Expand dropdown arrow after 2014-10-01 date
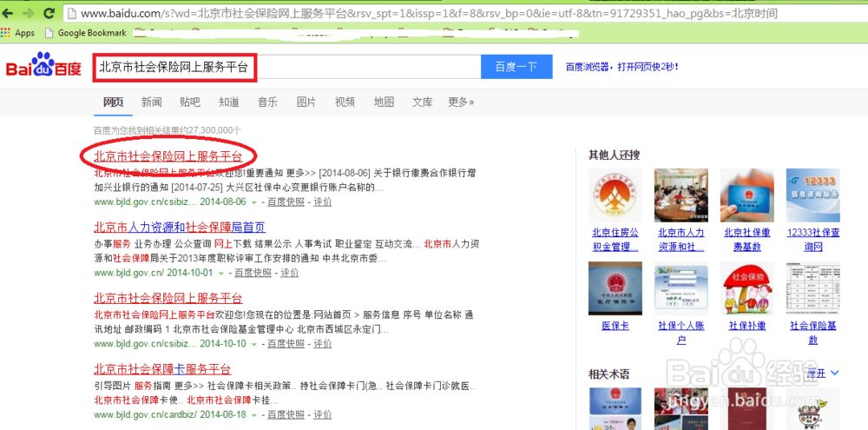Viewport: 868px width, 430px height. click(220, 273)
